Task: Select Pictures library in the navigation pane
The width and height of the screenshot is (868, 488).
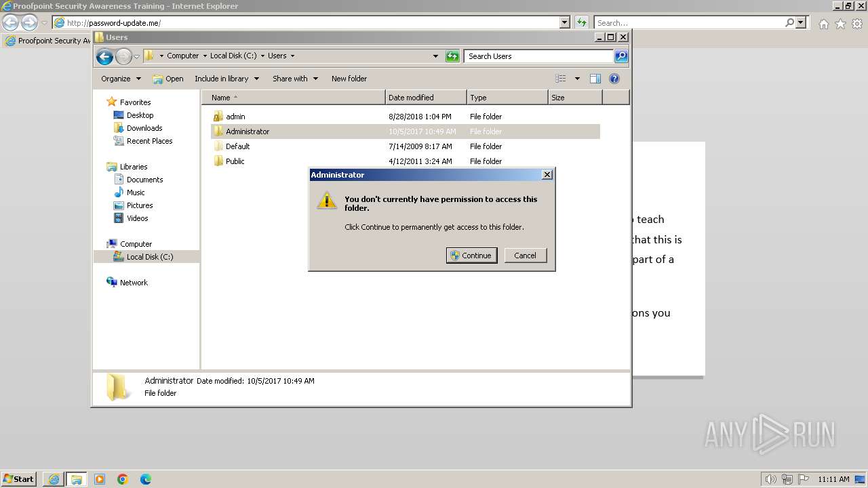Action: pyautogui.click(x=134, y=205)
